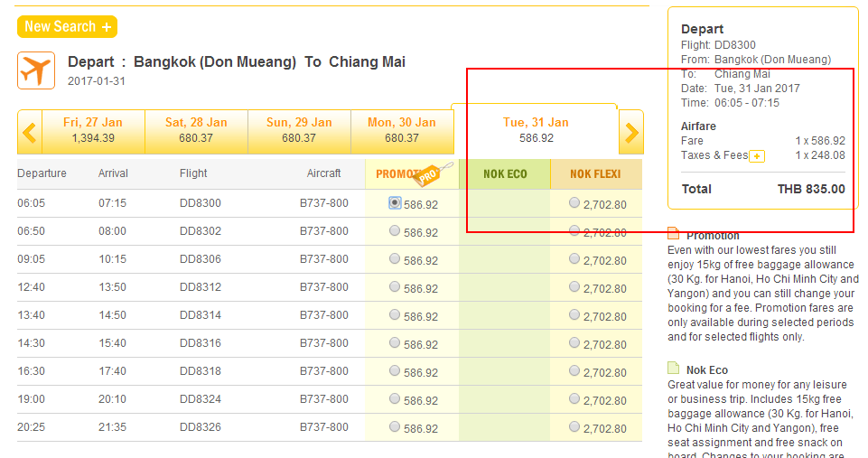Click the Aircraft column header
Screen dimensions: 868x458
click(x=324, y=173)
